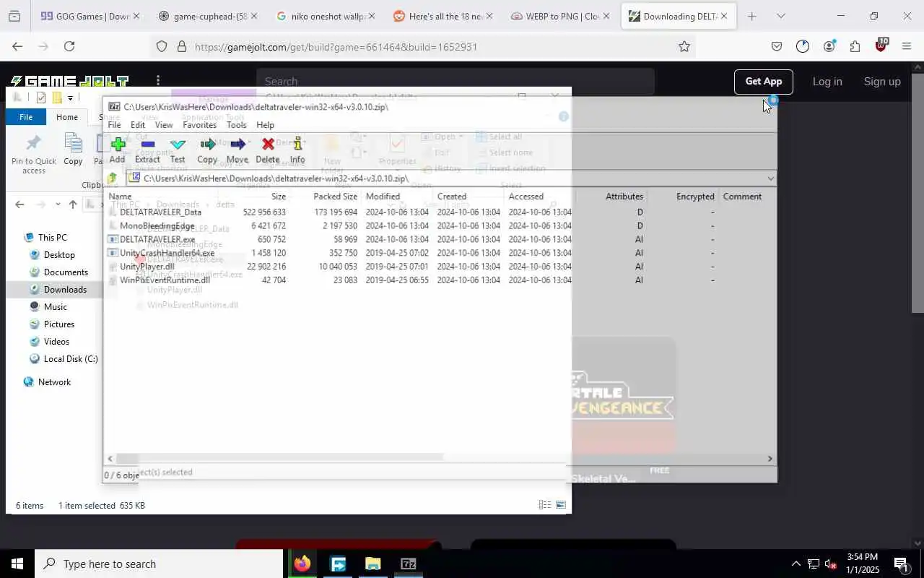This screenshot has width=924, height=578.
Task: Select This PC in Explorer sidebar
Action: coord(52,238)
